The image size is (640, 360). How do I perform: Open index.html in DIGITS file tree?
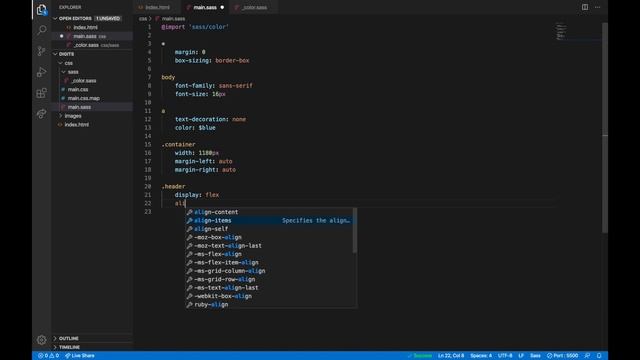(76, 124)
